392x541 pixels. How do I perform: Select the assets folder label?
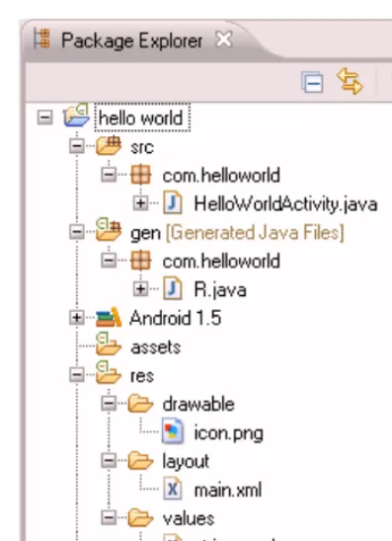pyautogui.click(x=156, y=348)
